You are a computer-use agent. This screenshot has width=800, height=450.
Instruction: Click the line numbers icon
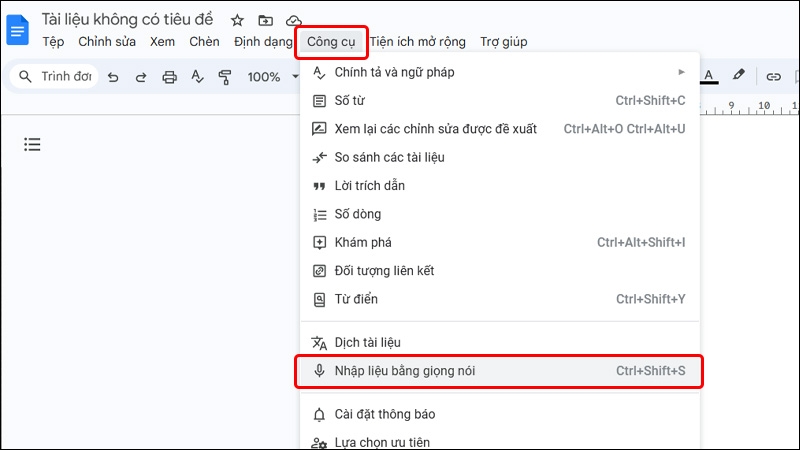(x=319, y=215)
